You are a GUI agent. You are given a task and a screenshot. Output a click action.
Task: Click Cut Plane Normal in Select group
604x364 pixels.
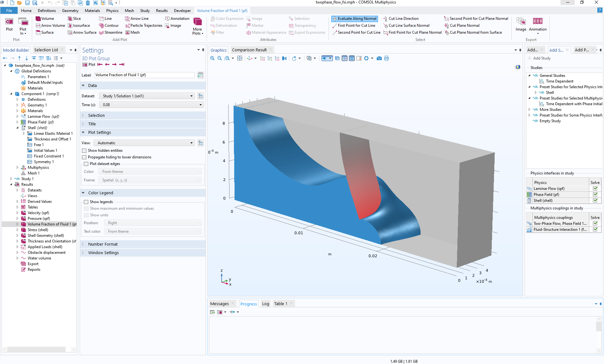pos(462,26)
